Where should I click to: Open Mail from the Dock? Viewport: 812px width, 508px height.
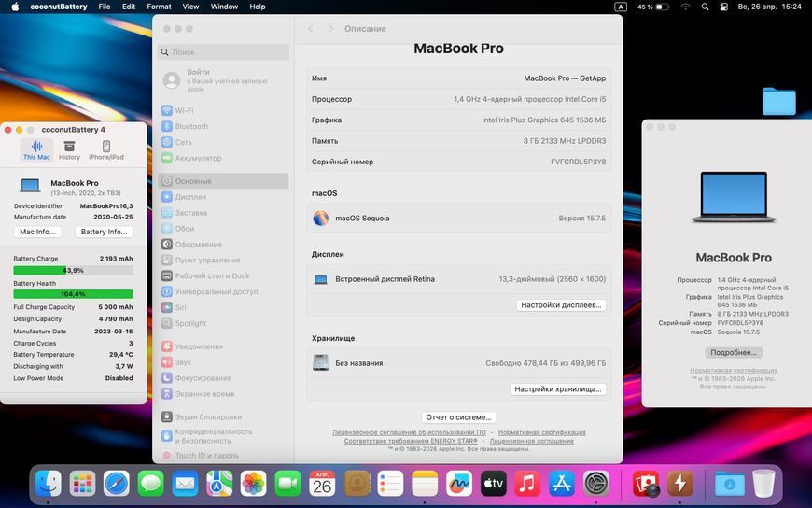click(185, 484)
